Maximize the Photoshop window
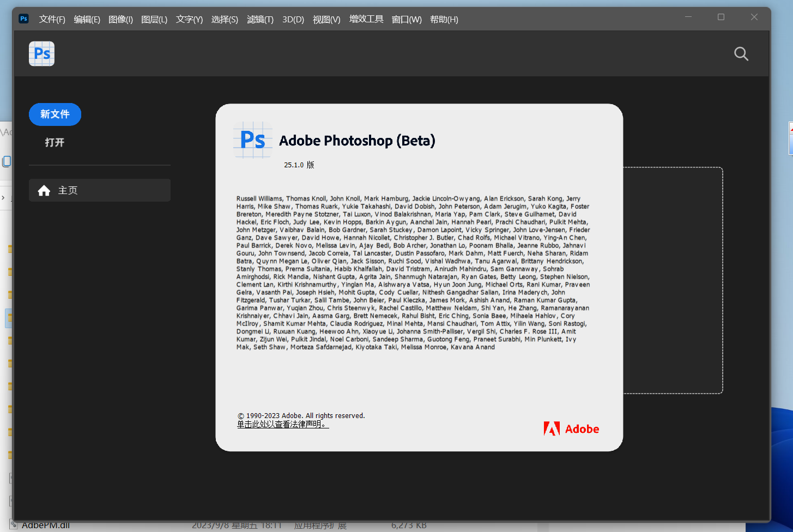This screenshot has height=532, width=793. click(721, 17)
